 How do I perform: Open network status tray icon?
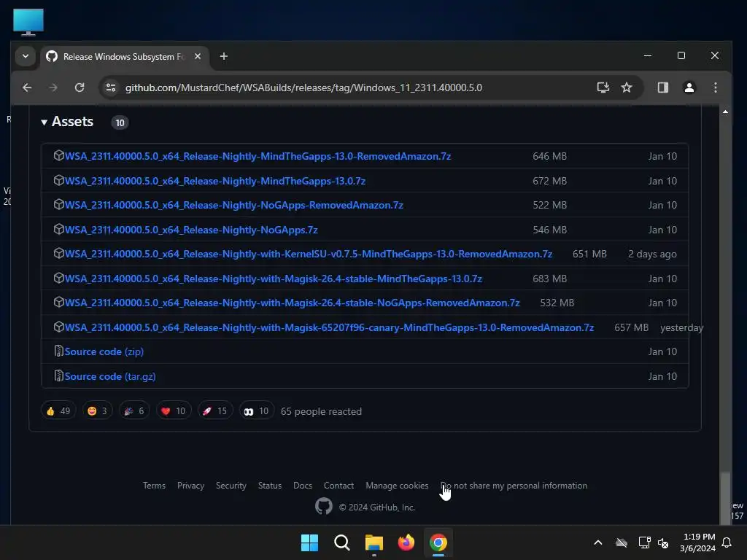click(644, 542)
